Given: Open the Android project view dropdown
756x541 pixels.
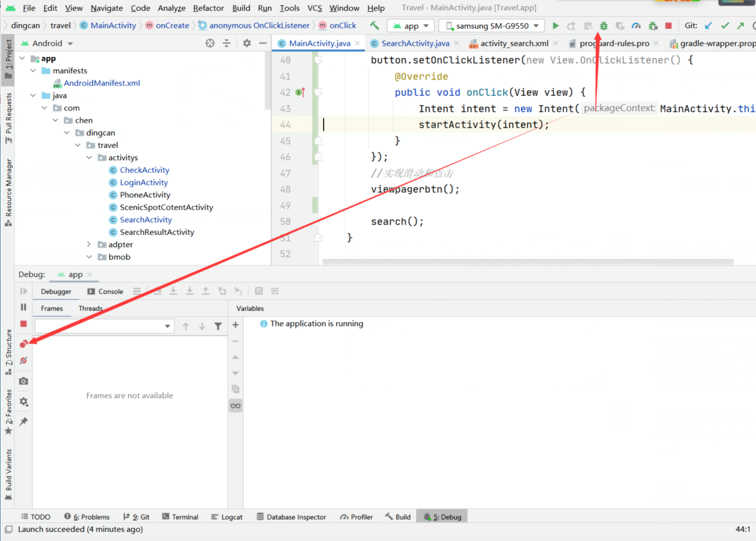Looking at the screenshot, I should (x=47, y=43).
